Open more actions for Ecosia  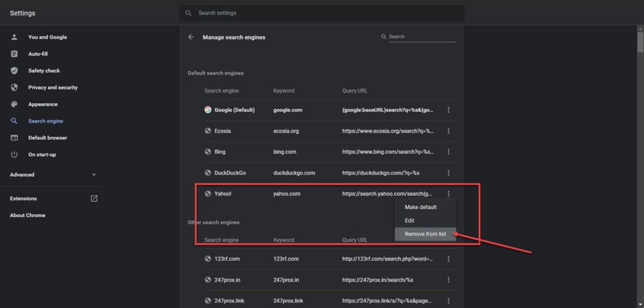pyautogui.click(x=448, y=131)
